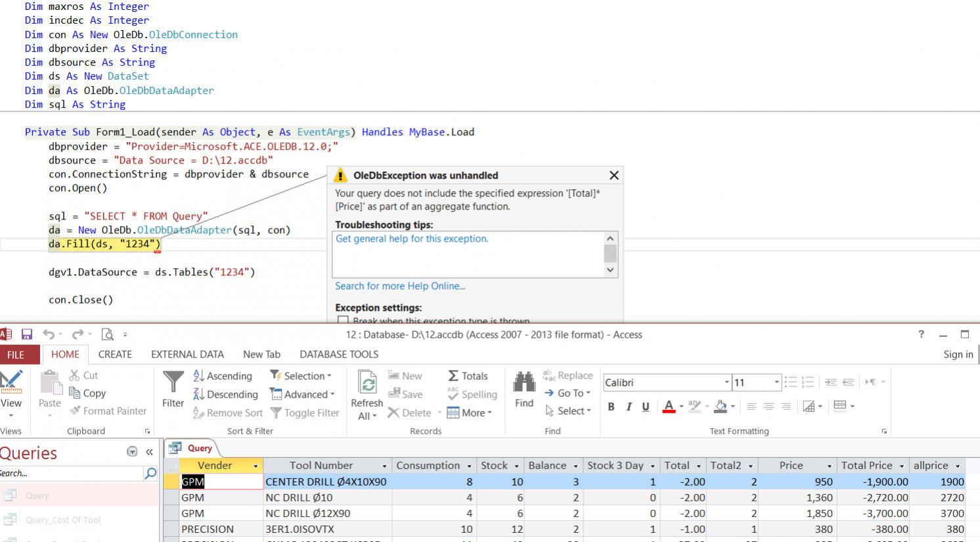Click the datasheet select-all corner box
The width and height of the screenshot is (980, 542).
(171, 465)
